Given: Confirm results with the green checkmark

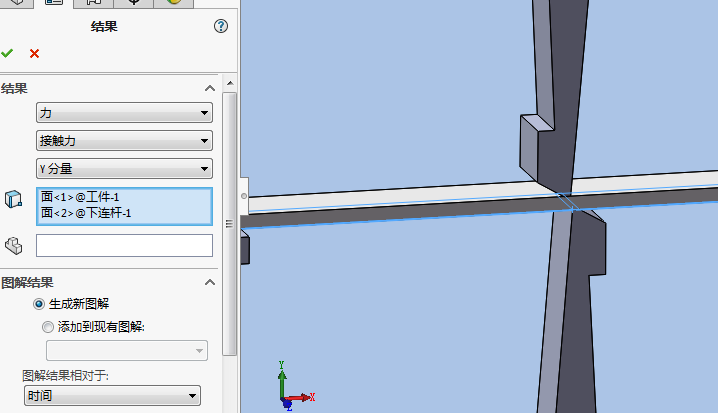Looking at the screenshot, I should click(7, 54).
